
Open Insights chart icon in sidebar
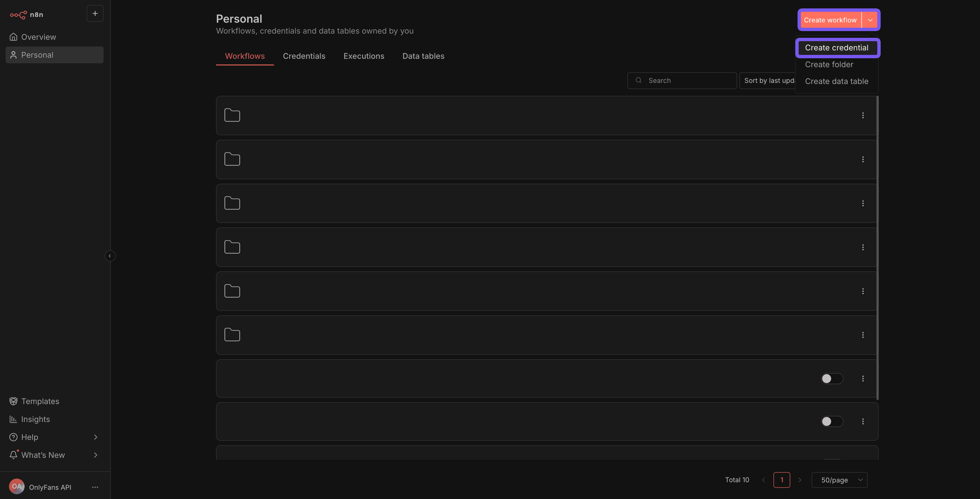(x=13, y=419)
